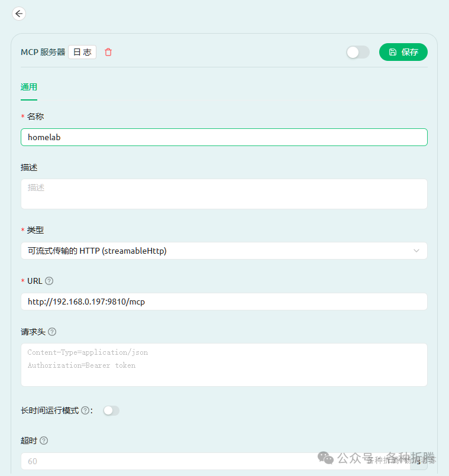Screen dimensions: 449x476
Task: Show the 超时 help icon
Action: pos(44,441)
